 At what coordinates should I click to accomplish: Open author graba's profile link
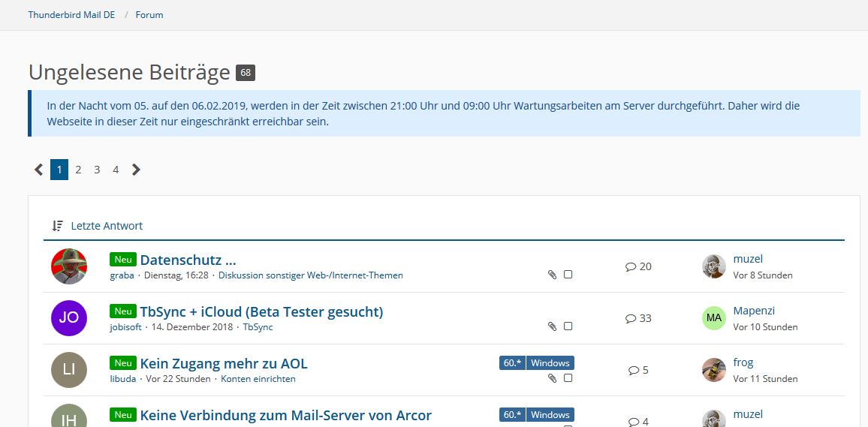pos(122,275)
